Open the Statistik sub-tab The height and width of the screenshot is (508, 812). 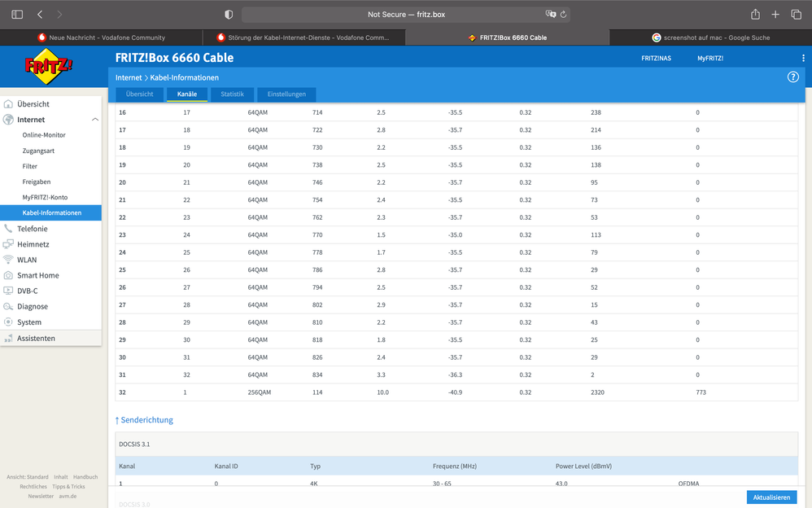(232, 94)
